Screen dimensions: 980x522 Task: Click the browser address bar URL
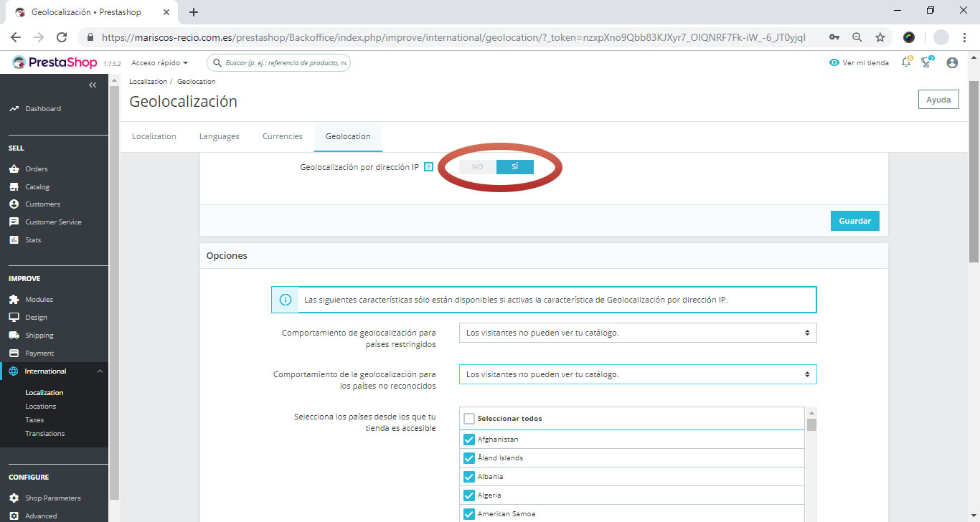[453, 37]
